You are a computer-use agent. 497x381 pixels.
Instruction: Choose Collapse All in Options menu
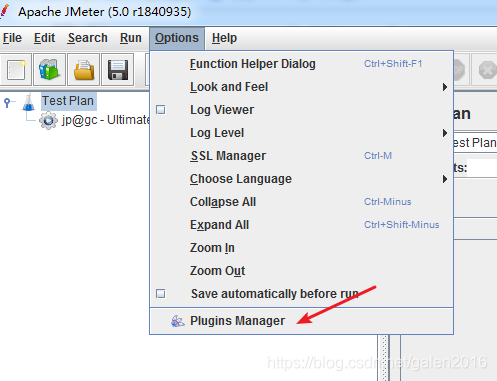[x=301, y=202]
